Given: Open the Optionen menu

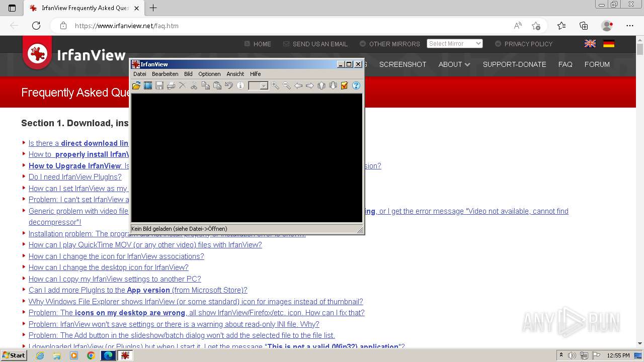Looking at the screenshot, I should (209, 74).
